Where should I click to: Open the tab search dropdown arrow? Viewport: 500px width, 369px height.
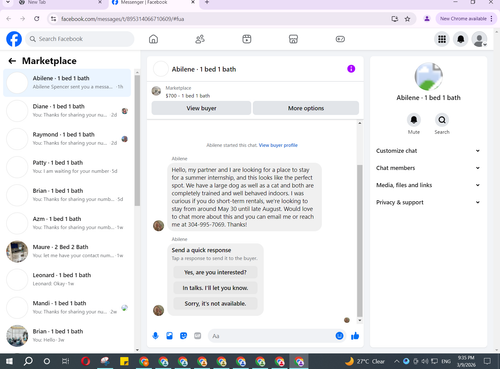(x=8, y=2)
